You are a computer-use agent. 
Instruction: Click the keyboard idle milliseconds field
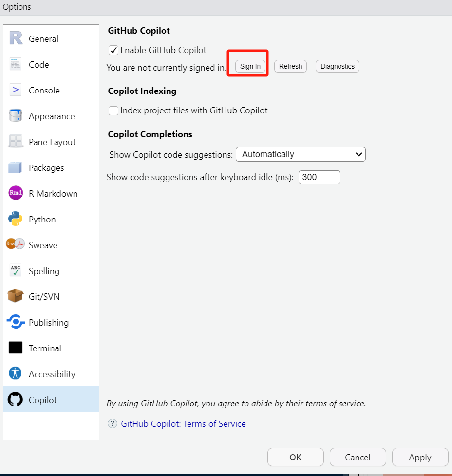pyautogui.click(x=319, y=177)
